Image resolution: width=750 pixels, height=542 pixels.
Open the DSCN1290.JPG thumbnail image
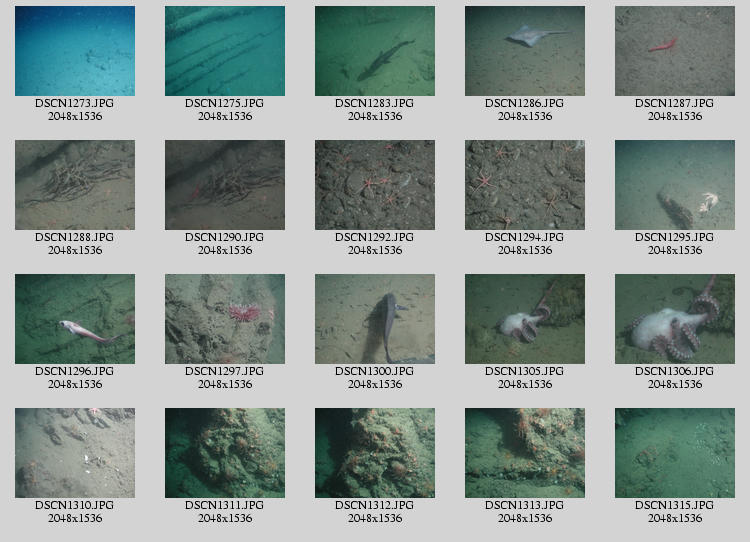[x=225, y=185]
